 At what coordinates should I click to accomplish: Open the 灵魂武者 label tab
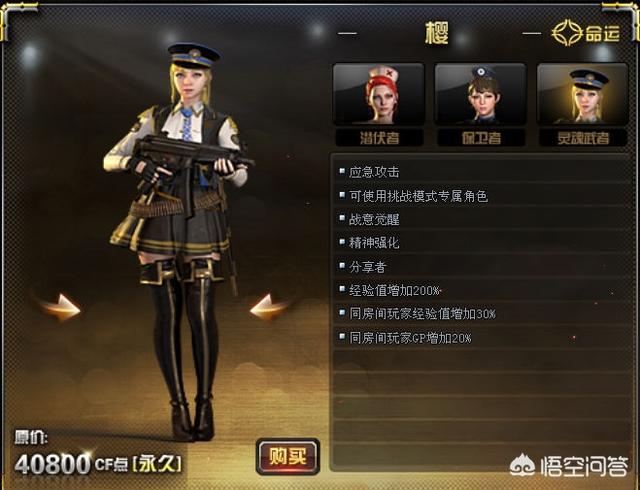pyautogui.click(x=583, y=138)
